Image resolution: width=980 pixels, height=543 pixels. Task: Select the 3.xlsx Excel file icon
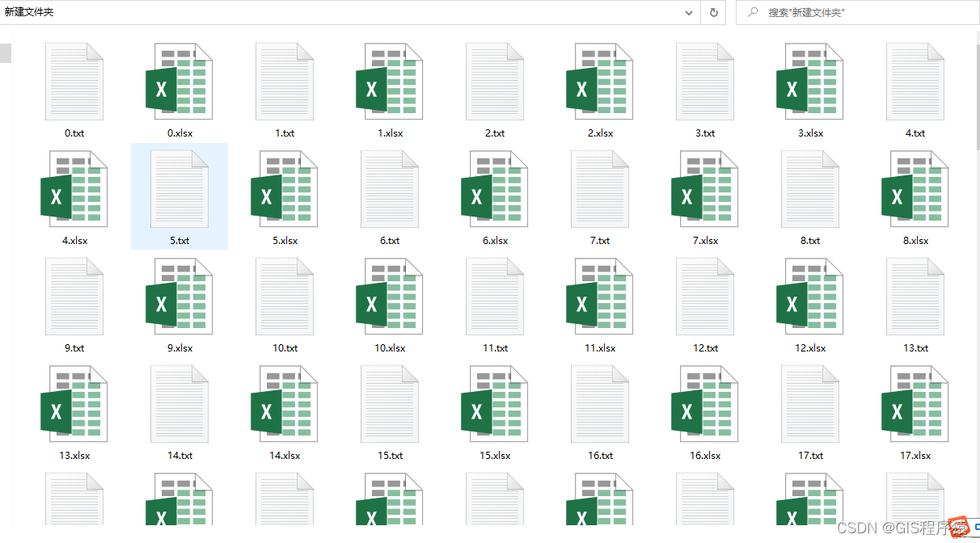point(810,82)
